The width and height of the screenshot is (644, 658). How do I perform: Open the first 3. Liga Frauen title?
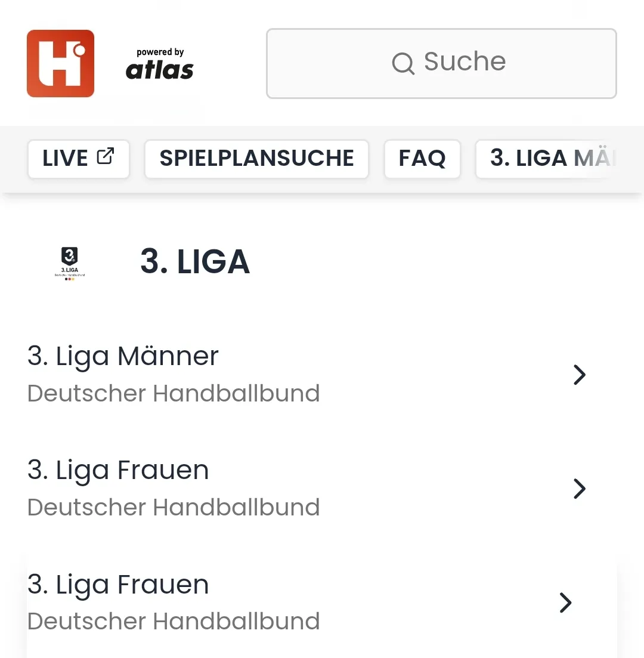point(118,470)
